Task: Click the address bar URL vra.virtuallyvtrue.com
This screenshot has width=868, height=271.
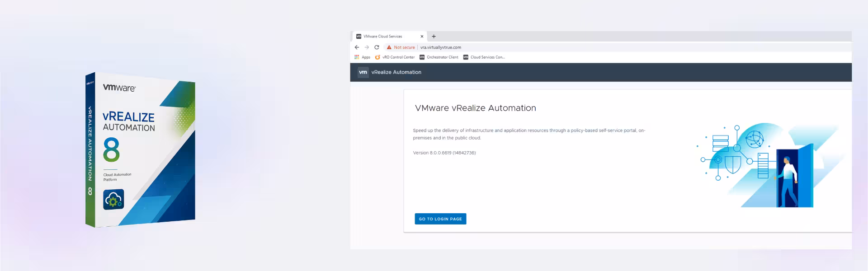Action: [x=441, y=47]
